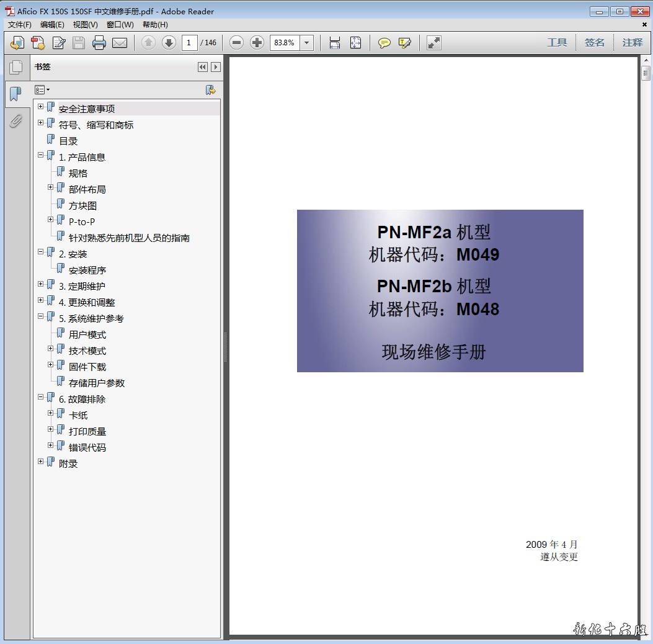Open the 帮助(H) menu
The height and width of the screenshot is (644, 653).
[155, 25]
